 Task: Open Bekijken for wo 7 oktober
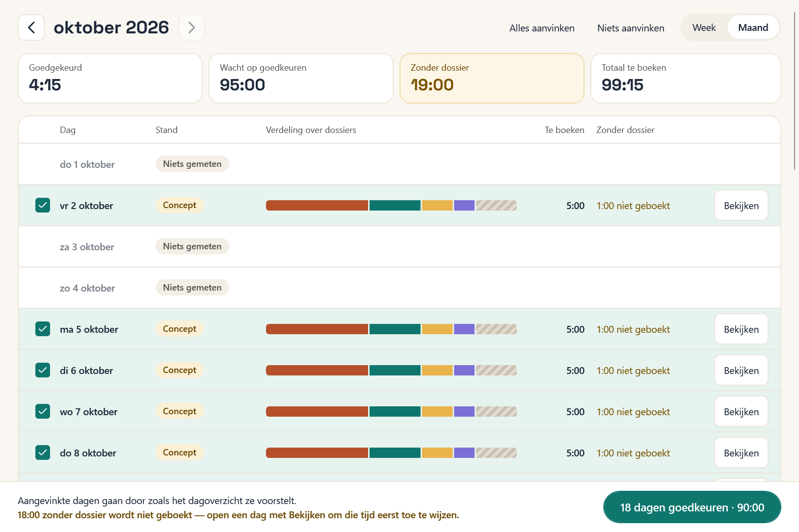coord(741,412)
